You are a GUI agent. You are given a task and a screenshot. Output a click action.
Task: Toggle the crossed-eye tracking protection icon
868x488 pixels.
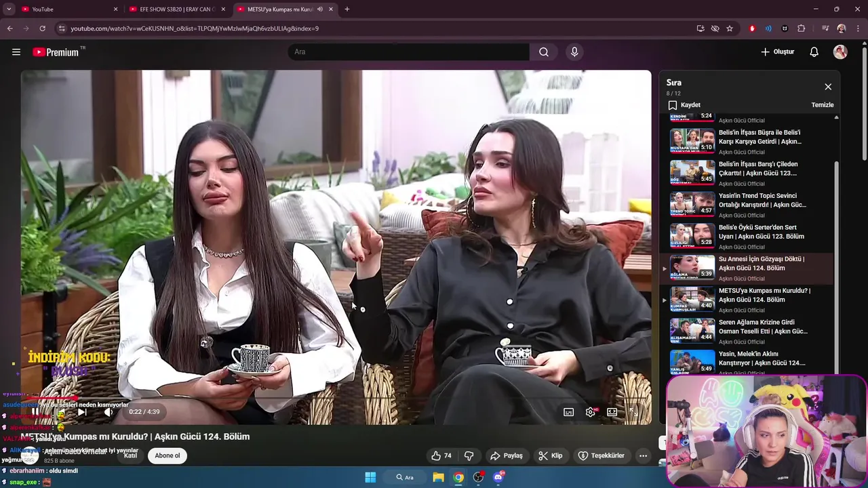715,28
